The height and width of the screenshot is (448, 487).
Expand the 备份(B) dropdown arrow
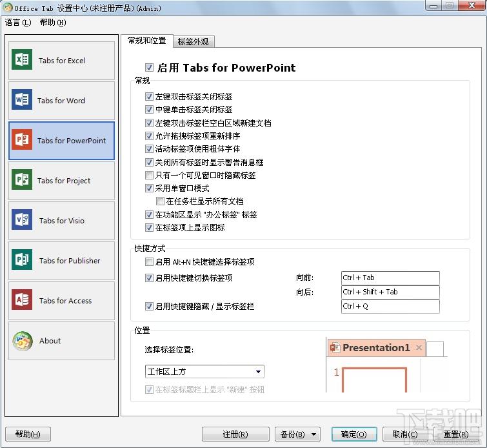[313, 434]
